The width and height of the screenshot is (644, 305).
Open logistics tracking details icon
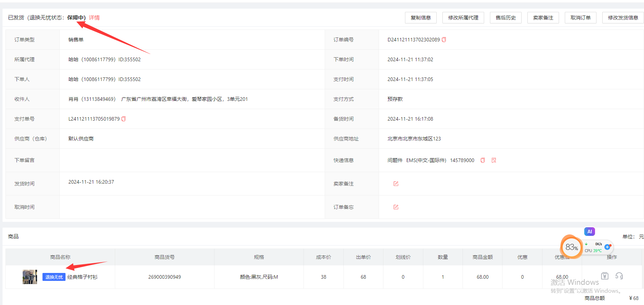(x=494, y=160)
